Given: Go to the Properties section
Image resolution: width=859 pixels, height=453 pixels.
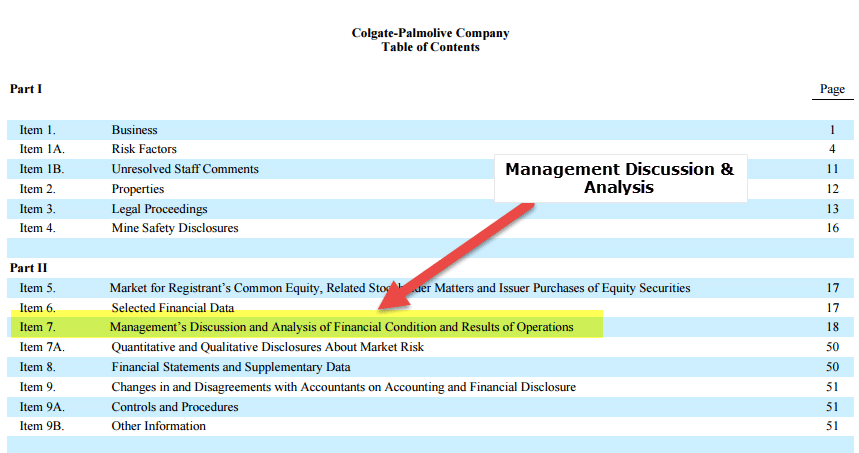Looking at the screenshot, I should tap(138, 189).
